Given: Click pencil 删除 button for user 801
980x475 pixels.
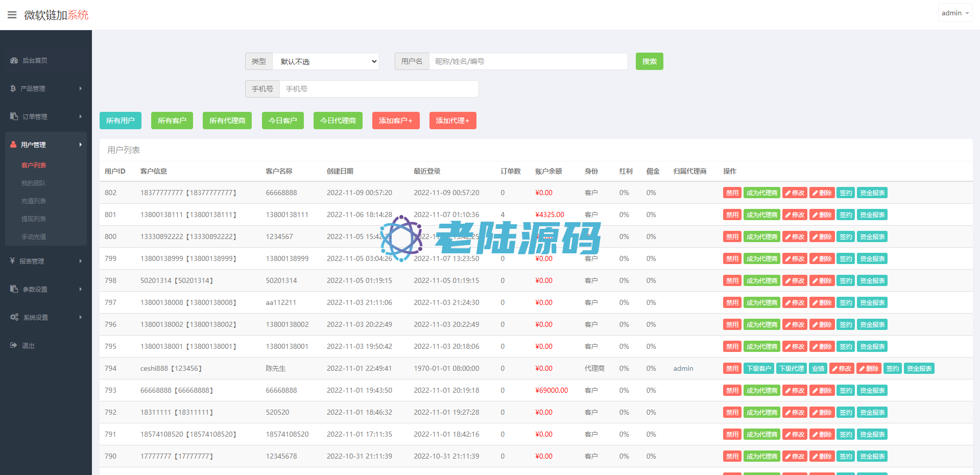Looking at the screenshot, I should pyautogui.click(x=822, y=215).
